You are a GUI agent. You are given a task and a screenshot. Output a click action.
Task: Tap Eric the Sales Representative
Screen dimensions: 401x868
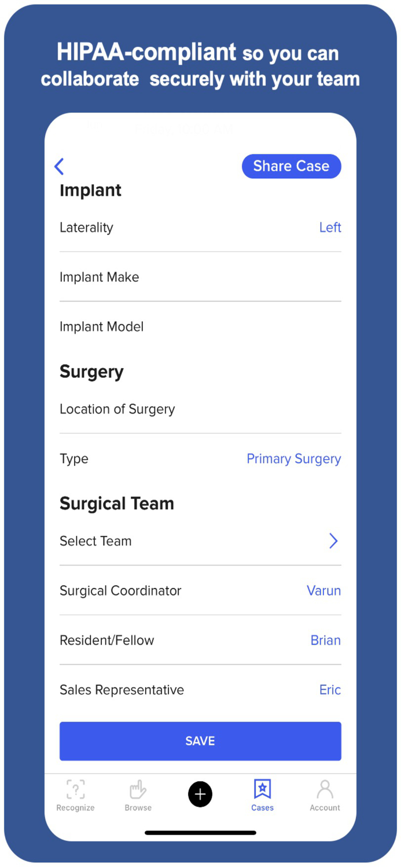[x=330, y=689]
